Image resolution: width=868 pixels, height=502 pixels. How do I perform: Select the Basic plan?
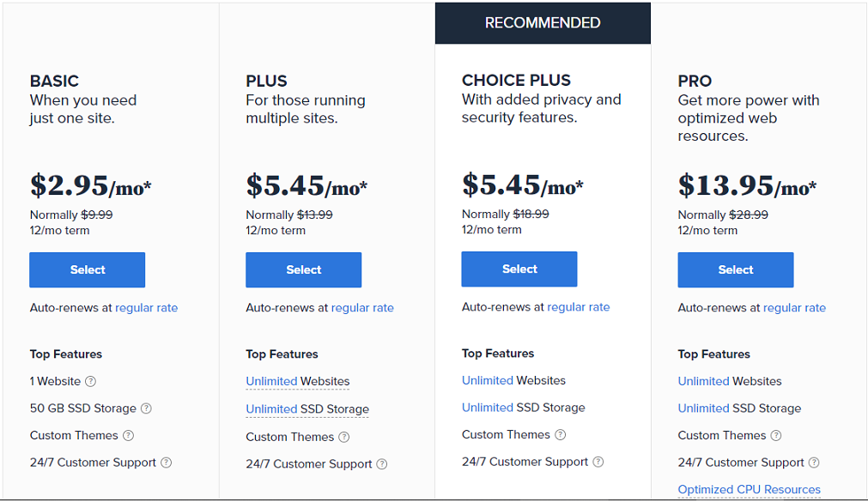click(88, 269)
